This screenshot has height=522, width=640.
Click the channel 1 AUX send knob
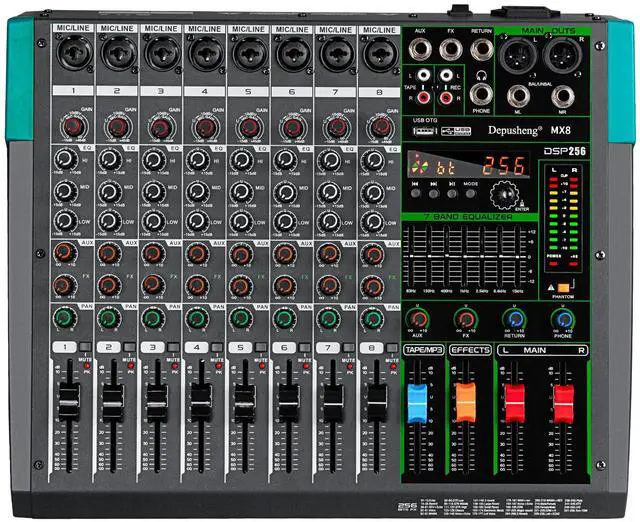coord(65,253)
